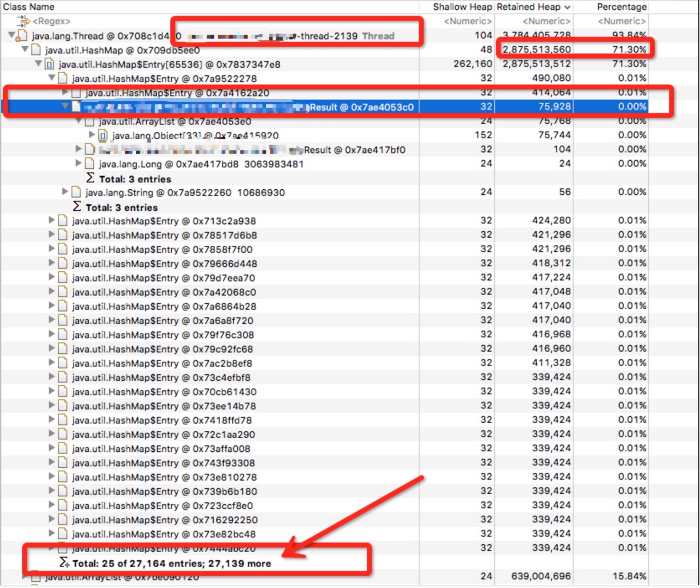
Task: Click the icon of HashMap$Entry @ 0x7ac2b8ef8
Action: [x=63, y=363]
